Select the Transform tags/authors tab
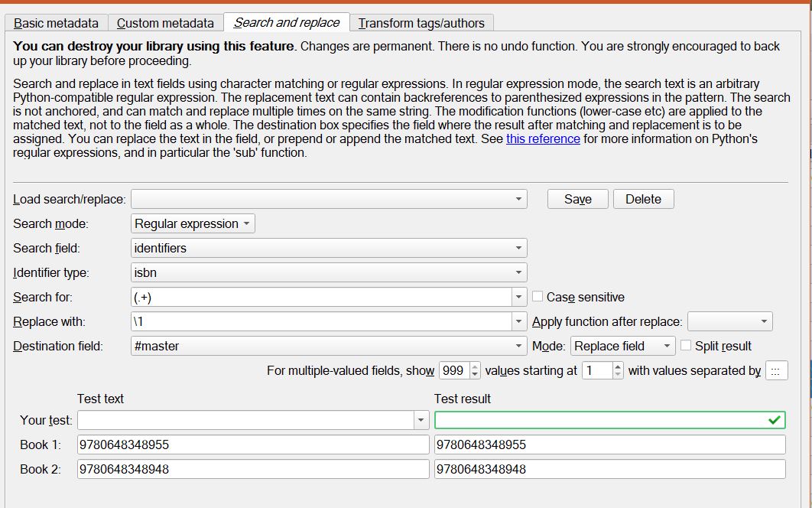The height and width of the screenshot is (508, 812). 422,23
